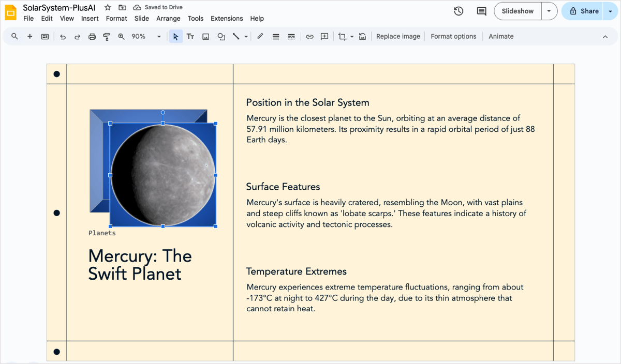Expand the Crop mask shape dropdown arrow

352,37
